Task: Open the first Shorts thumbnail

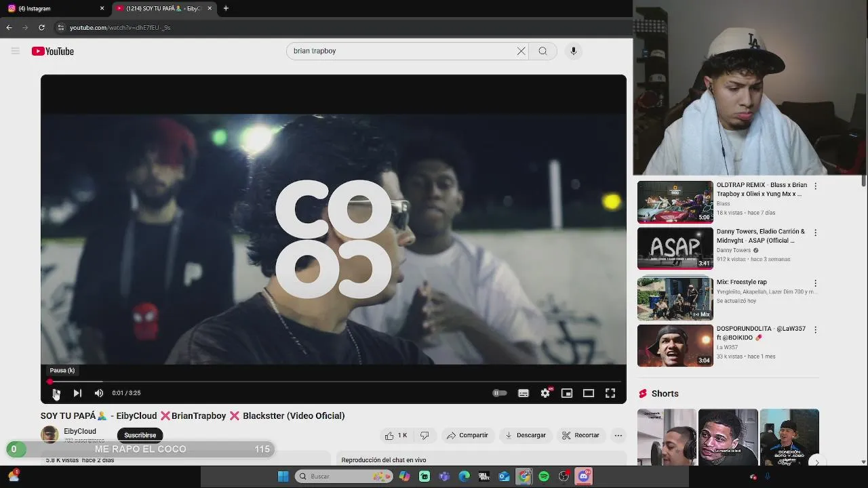Action: 667,437
